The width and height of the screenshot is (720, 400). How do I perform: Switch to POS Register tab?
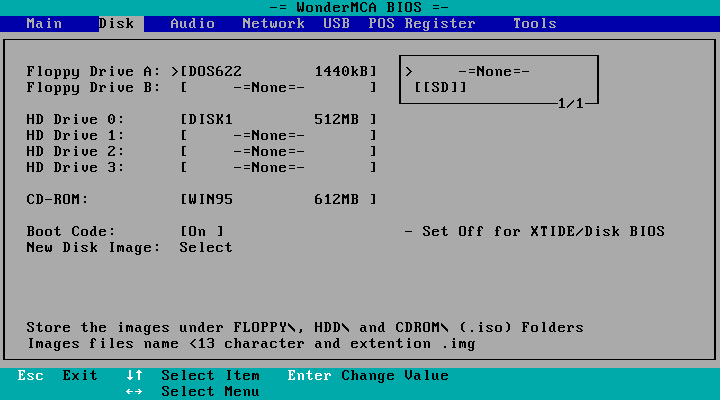click(422, 23)
